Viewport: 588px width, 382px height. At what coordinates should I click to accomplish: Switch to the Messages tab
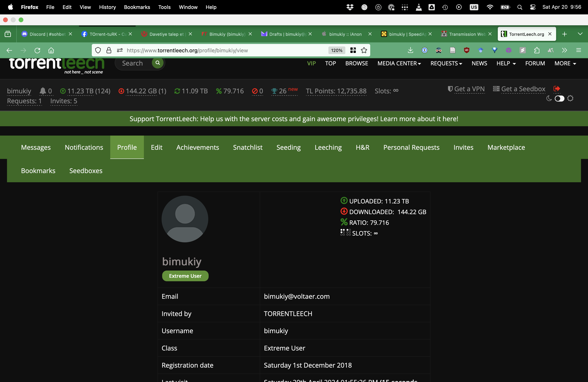(36, 147)
